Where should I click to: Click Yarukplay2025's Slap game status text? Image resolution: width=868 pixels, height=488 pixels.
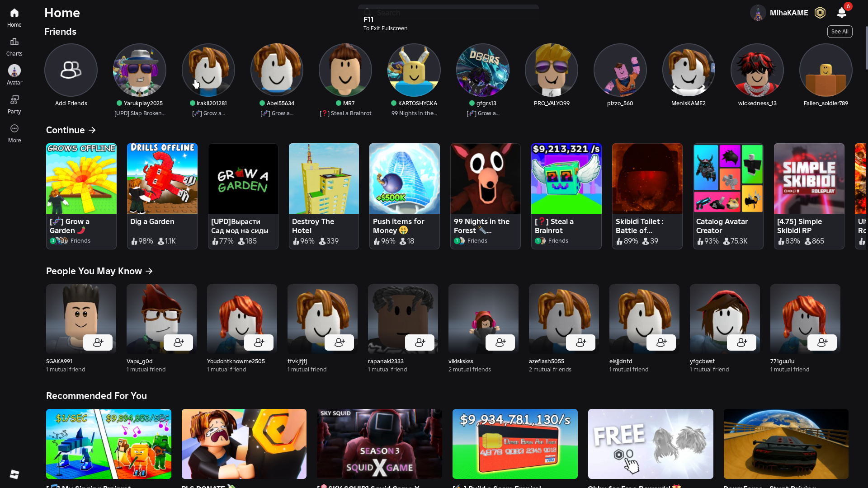pos(140,113)
